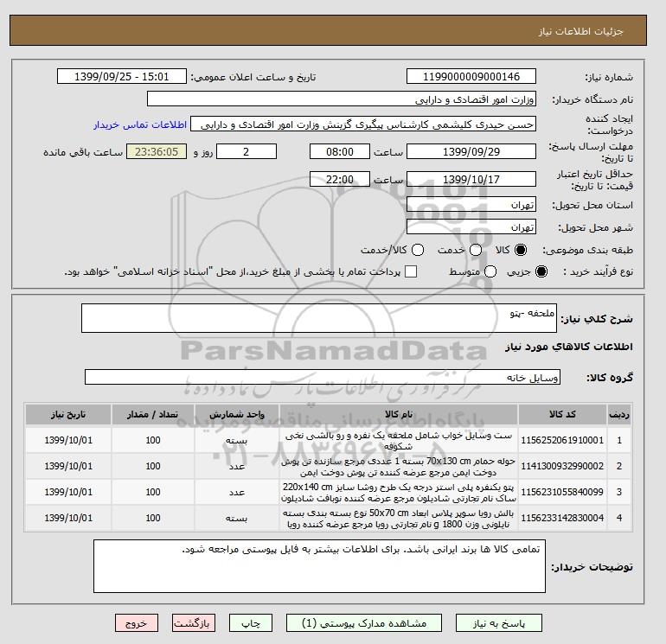Click the unit بسته in row 1
Image resolution: width=666 pixels, height=644 pixels.
237,441
